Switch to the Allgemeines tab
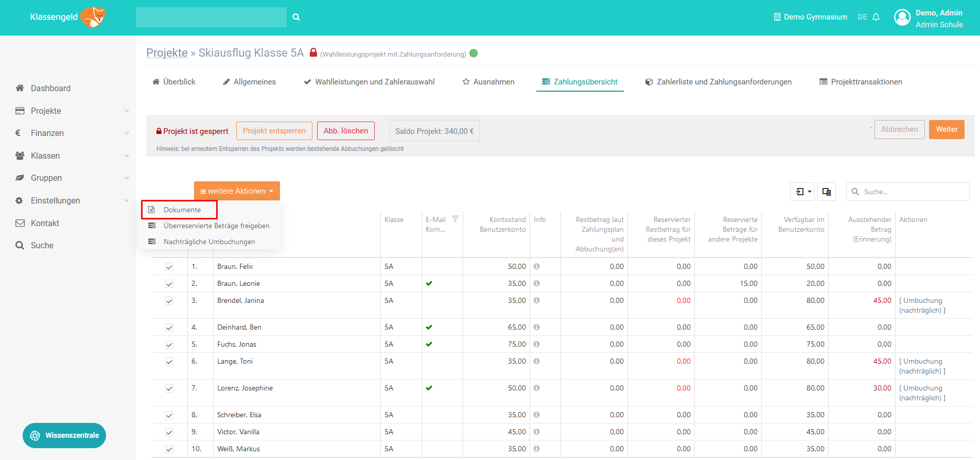This screenshot has height=460, width=980. (x=249, y=82)
